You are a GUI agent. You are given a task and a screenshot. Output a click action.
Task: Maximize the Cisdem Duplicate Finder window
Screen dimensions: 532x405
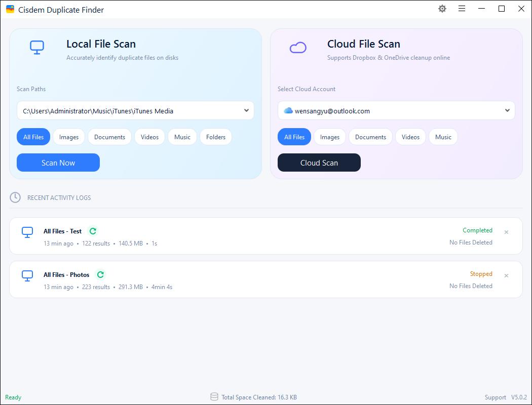point(502,9)
